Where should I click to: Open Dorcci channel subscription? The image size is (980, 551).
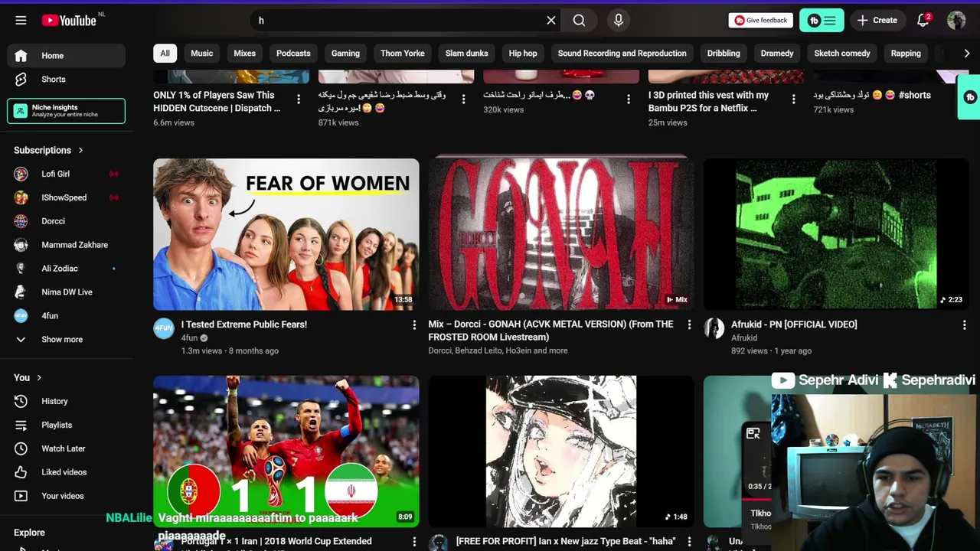66,221
